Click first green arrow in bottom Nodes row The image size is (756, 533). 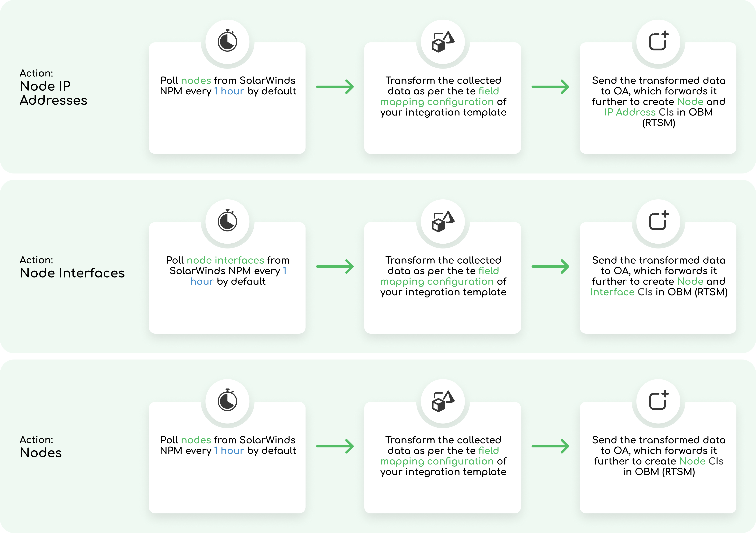pyautogui.click(x=335, y=446)
